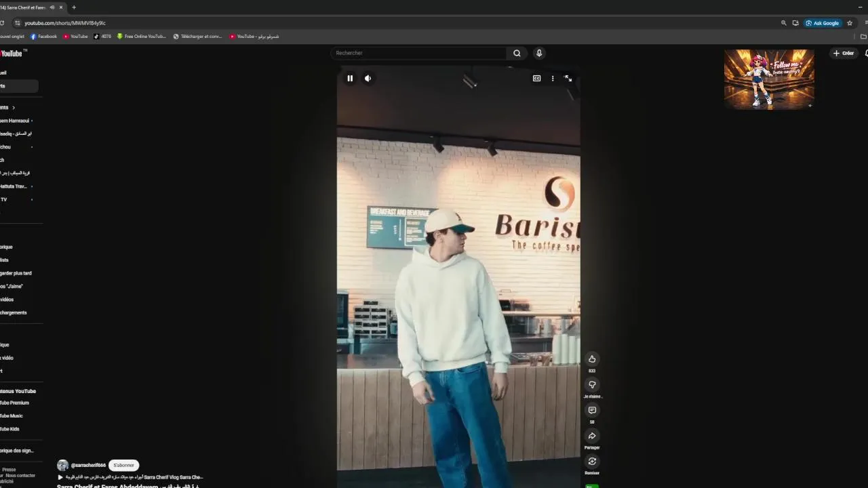Image resolution: width=868 pixels, height=488 pixels.
Task: Start voice search with the microphone icon
Action: [539, 53]
